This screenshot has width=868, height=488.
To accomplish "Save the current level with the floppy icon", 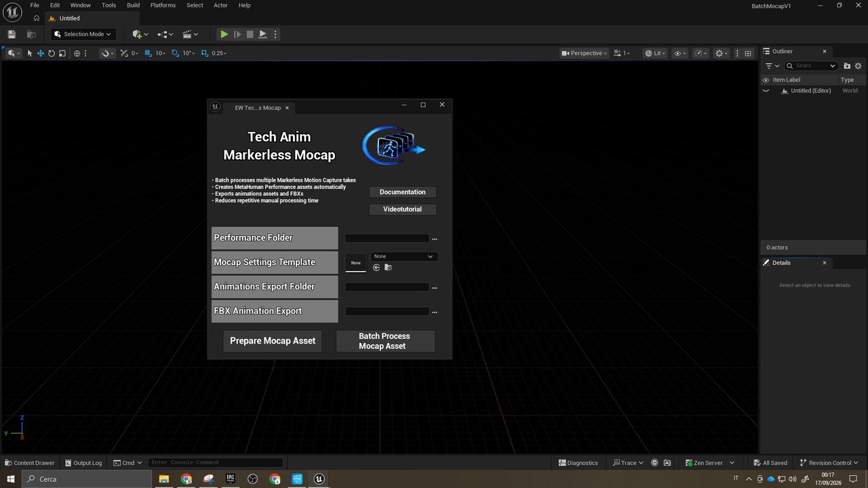I will click(12, 34).
